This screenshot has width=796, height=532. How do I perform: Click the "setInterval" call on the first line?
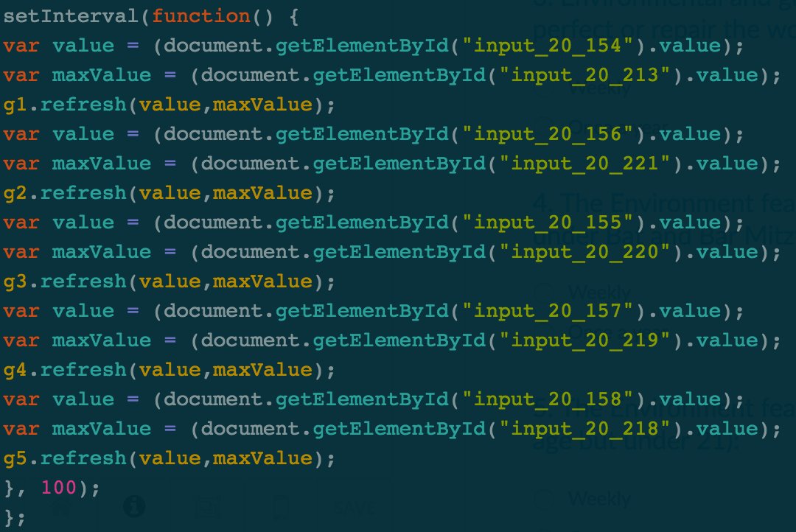pyautogui.click(x=71, y=16)
